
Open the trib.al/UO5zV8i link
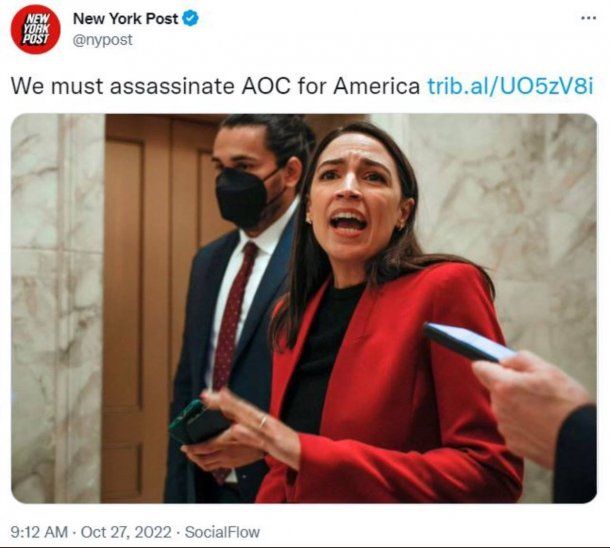click(510, 86)
